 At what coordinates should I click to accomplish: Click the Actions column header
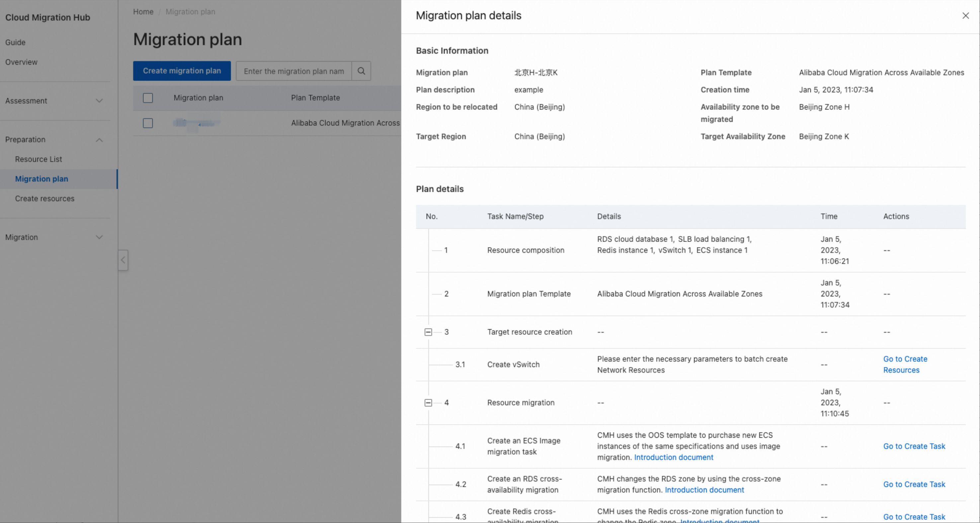coord(896,216)
